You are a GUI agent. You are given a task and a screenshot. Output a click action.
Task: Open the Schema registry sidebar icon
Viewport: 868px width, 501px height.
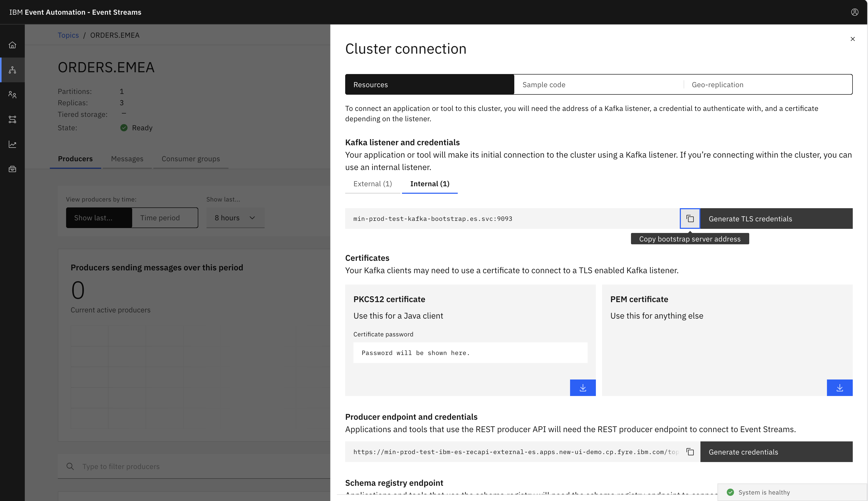[12, 119]
